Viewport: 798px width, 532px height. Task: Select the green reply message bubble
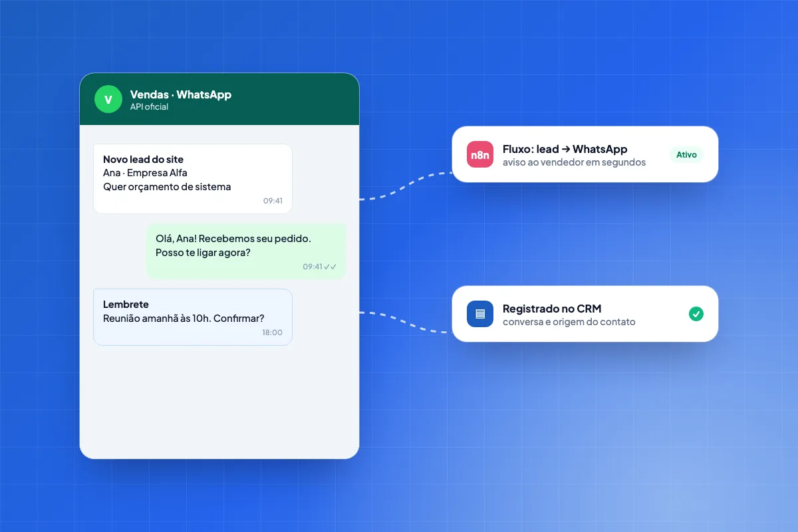246,251
